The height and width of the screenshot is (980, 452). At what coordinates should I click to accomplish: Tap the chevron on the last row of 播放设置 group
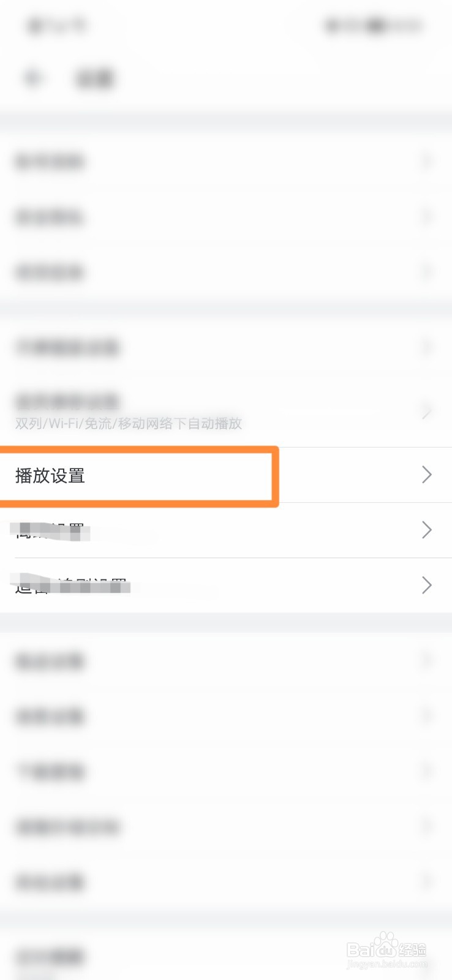pyautogui.click(x=427, y=585)
